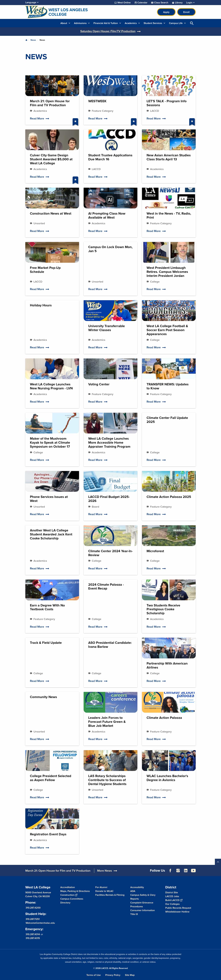Click the Enroll button
This screenshot has height=980, width=221.
pos(186,12)
